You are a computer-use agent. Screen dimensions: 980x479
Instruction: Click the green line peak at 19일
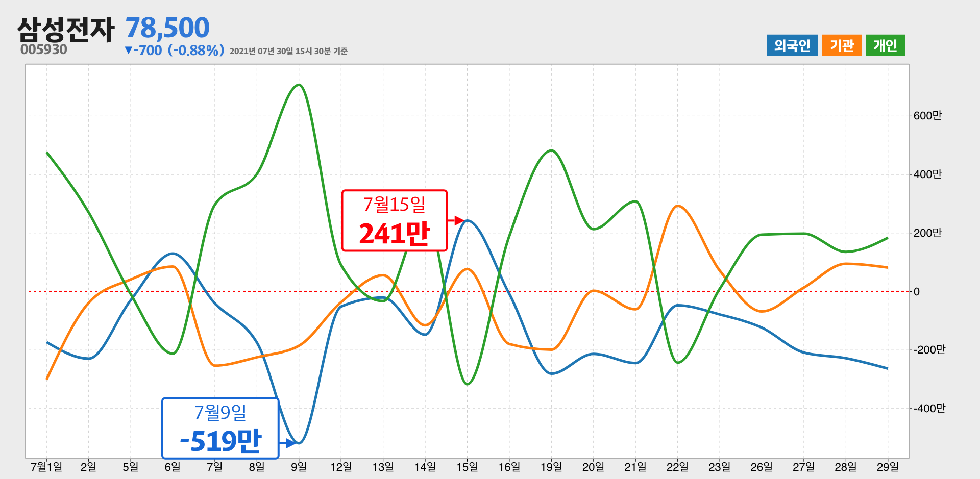(x=551, y=150)
